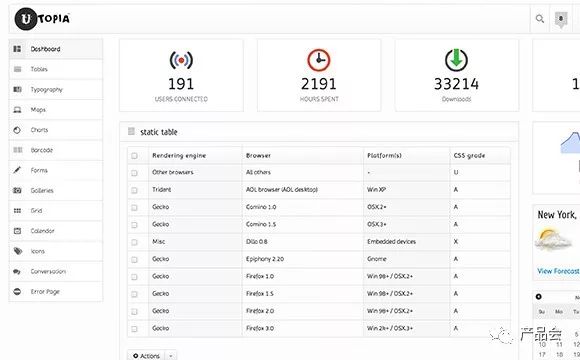Image resolution: width=580 pixels, height=360 pixels.
Task: Click the Forms pencil icon
Action: pyautogui.click(x=17, y=170)
